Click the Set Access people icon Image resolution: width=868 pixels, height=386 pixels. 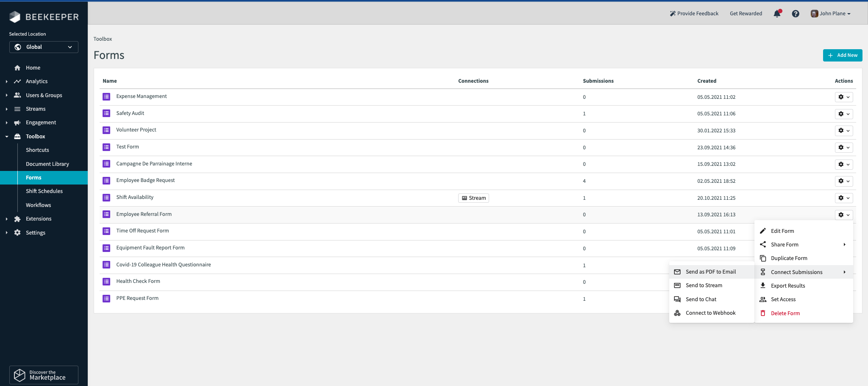click(763, 299)
